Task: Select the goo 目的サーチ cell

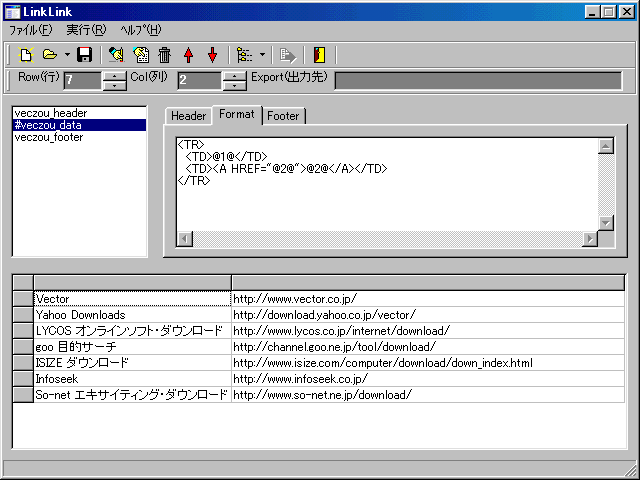Action: 132,347
